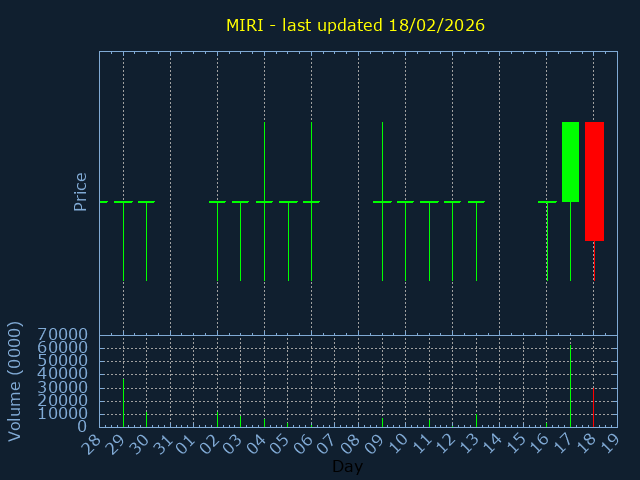Click the Price axis label
The image size is (640, 480).
(81, 191)
